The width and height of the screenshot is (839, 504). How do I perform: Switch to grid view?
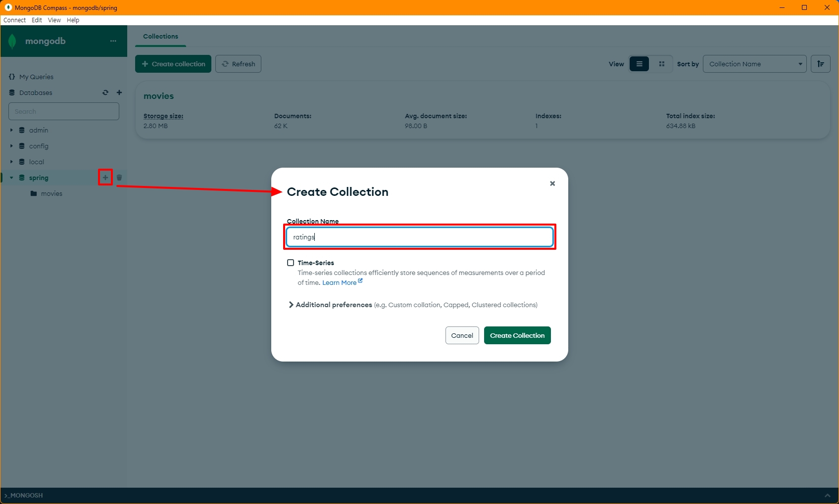(662, 64)
